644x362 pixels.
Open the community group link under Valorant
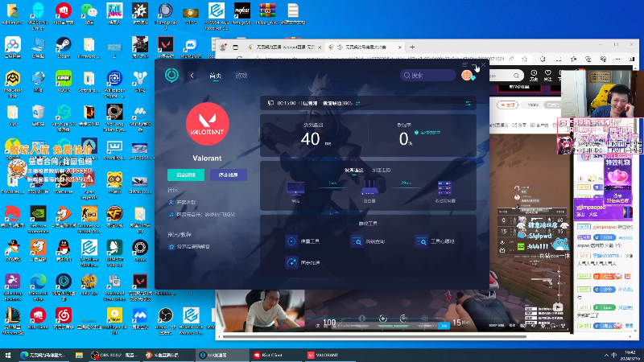click(x=183, y=203)
